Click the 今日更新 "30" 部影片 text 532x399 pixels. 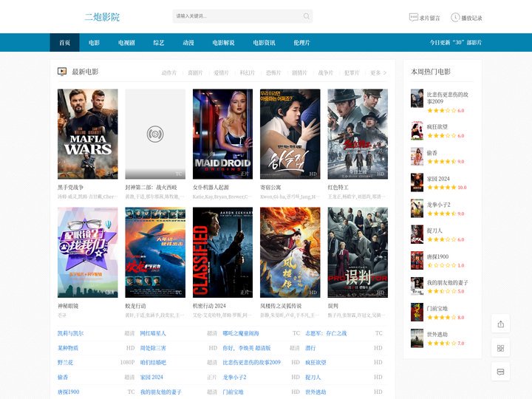(456, 42)
